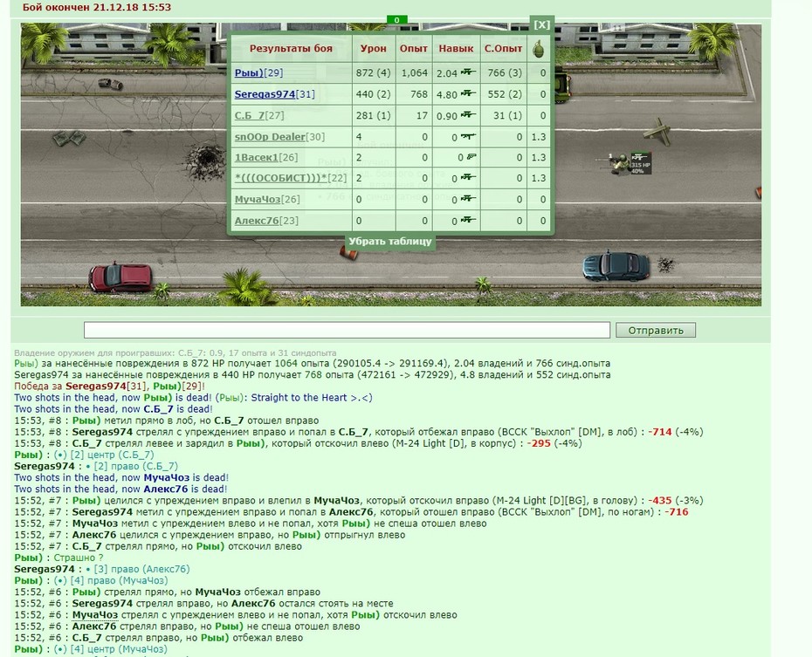Click rifle skill icon in Seregas974 row
Screen dimensions: 812x657
coord(468,93)
